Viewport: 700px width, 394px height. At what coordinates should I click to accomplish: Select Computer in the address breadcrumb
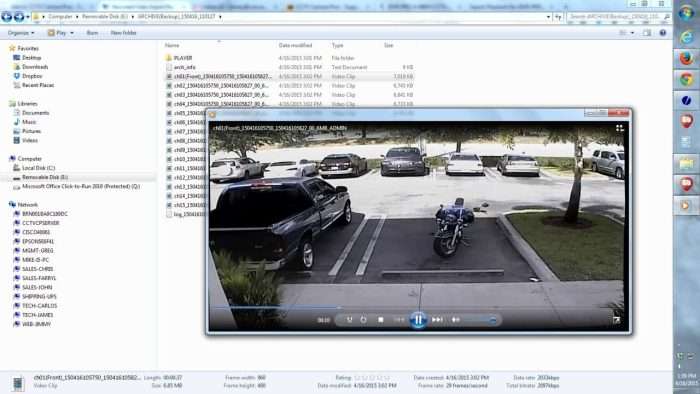60,17
